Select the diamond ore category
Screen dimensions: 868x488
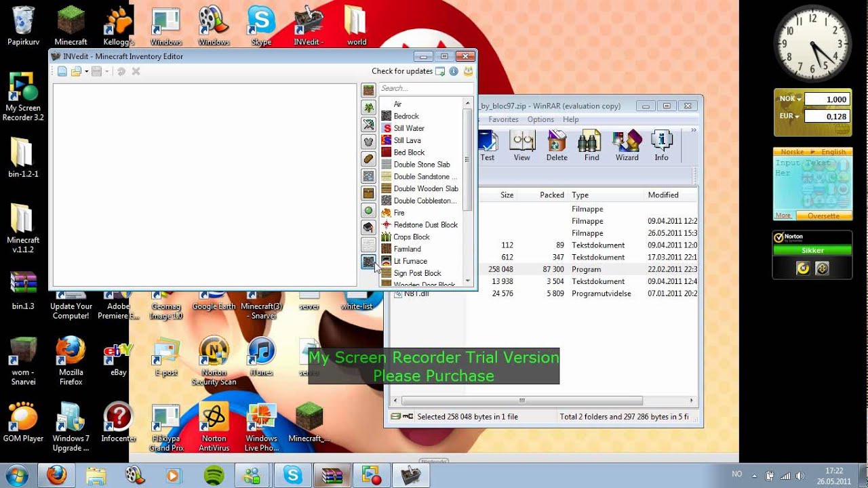click(368, 176)
